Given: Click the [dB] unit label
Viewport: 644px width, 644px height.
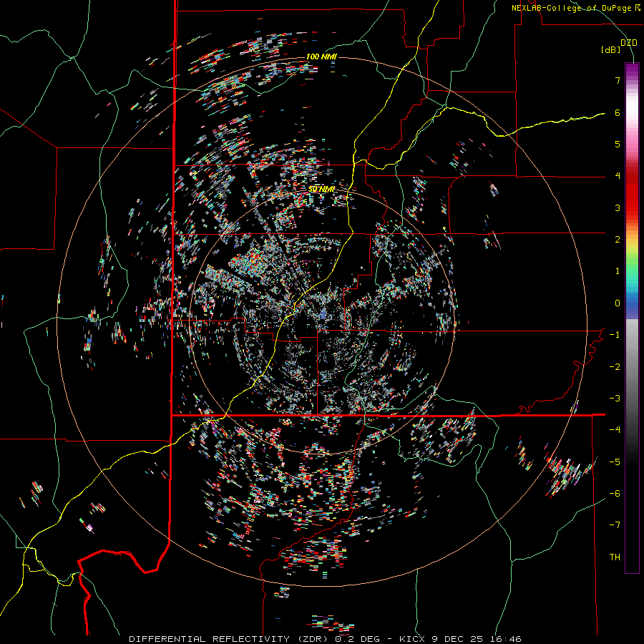Looking at the screenshot, I should [610, 50].
